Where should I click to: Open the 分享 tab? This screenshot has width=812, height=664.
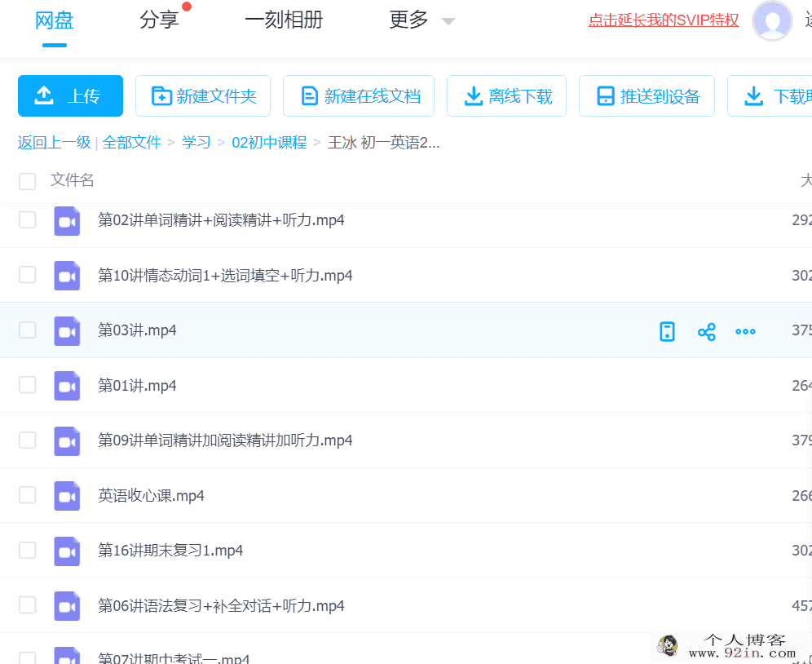tap(159, 20)
